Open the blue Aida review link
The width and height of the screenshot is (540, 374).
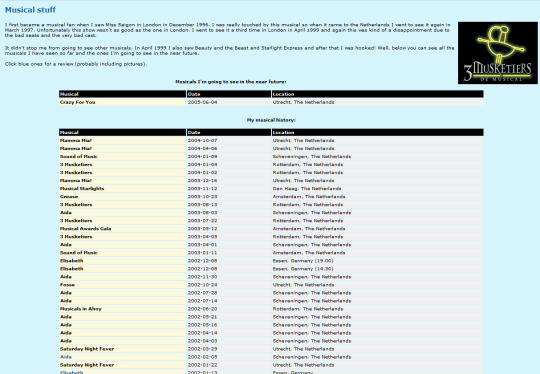tap(66, 357)
